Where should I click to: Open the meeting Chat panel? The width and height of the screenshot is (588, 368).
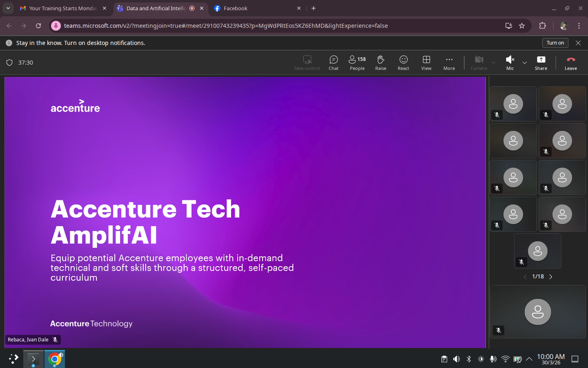tap(334, 63)
